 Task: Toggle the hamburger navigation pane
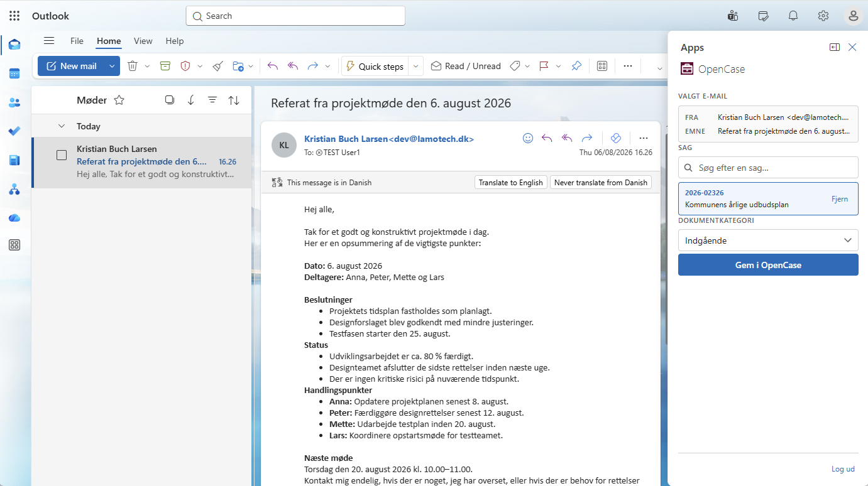point(49,41)
